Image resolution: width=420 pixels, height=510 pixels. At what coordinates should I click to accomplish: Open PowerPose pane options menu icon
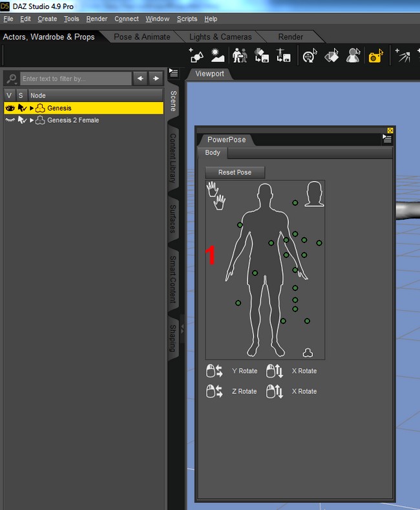(387, 139)
